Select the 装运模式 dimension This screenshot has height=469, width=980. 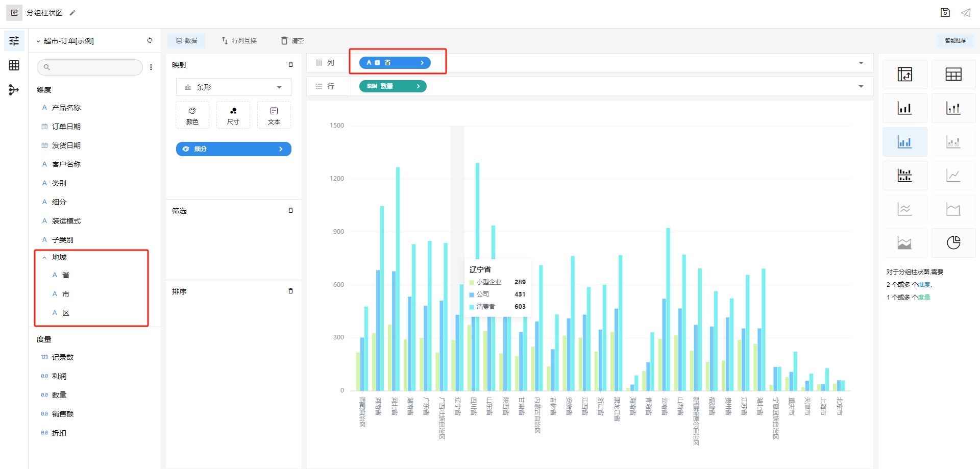coord(66,221)
